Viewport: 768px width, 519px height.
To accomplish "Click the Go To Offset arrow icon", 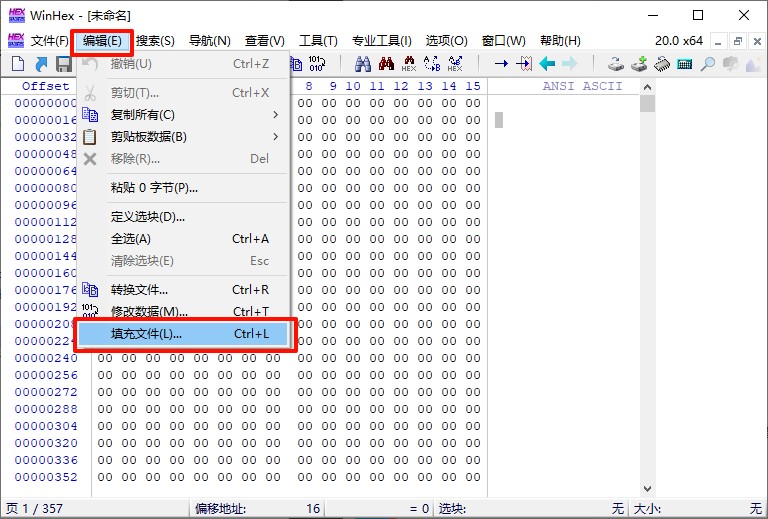I will [501, 64].
